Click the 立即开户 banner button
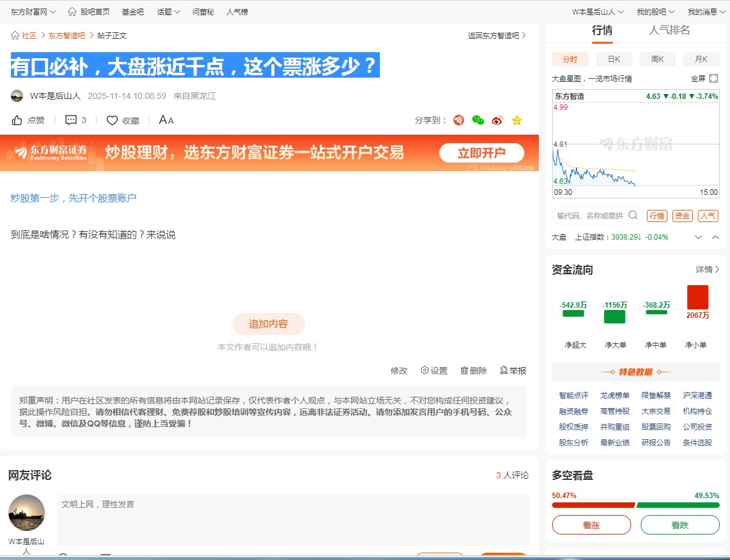 pyautogui.click(x=482, y=152)
